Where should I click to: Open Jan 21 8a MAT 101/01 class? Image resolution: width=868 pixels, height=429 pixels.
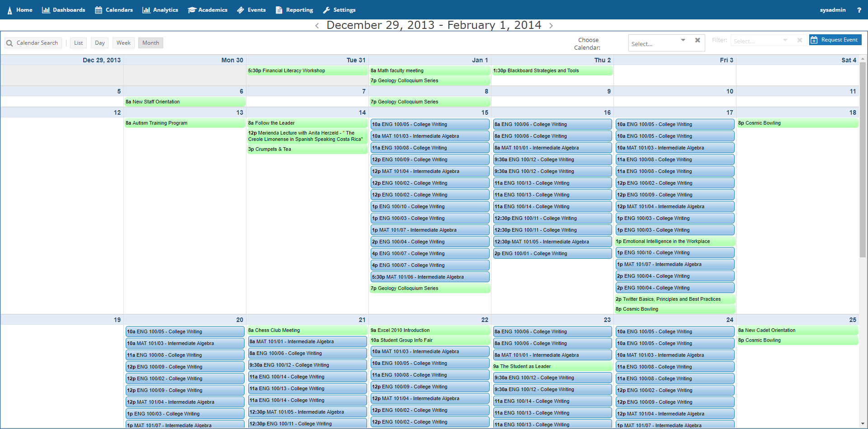coord(307,341)
